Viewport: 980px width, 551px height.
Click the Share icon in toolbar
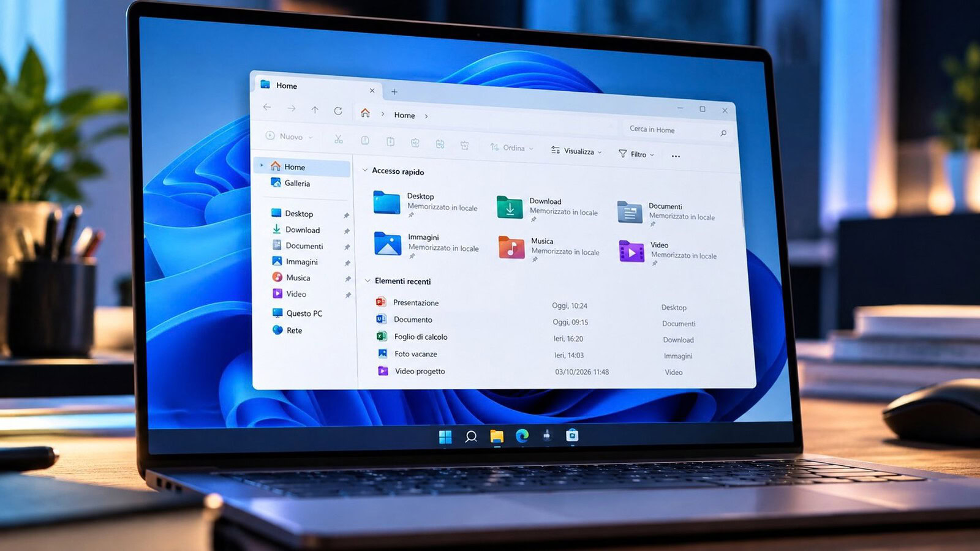tap(440, 144)
